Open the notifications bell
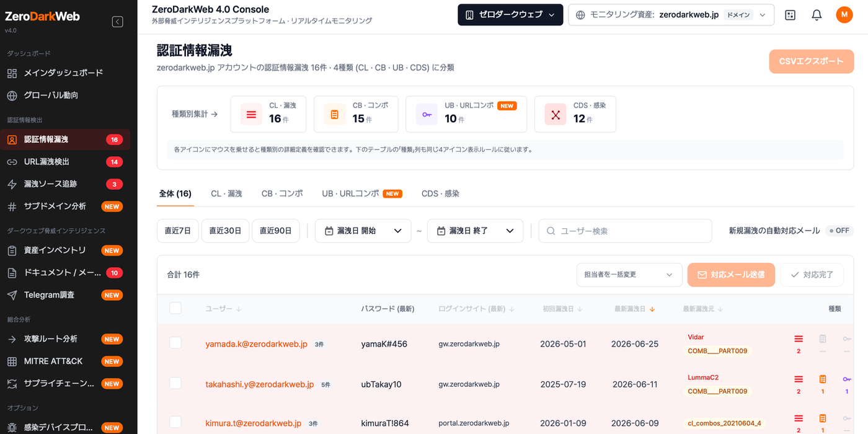The width and height of the screenshot is (868, 434). pyautogui.click(x=817, y=15)
